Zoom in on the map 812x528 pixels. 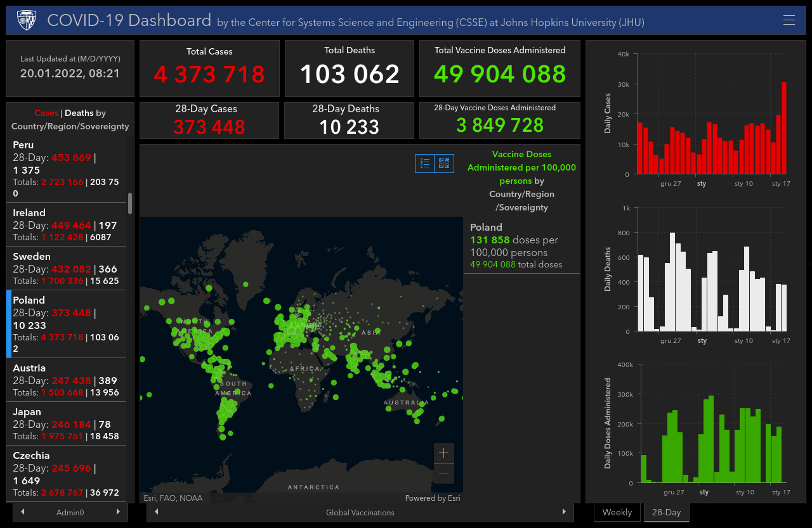[444, 453]
